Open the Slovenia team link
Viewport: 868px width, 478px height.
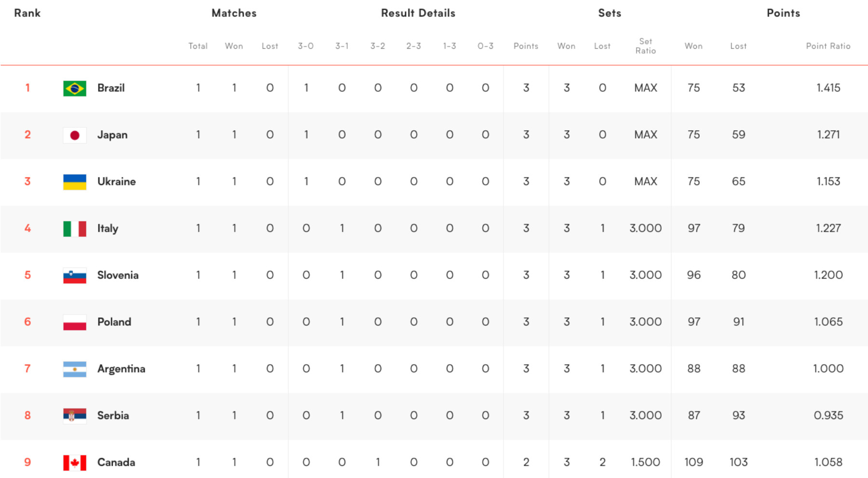point(118,275)
